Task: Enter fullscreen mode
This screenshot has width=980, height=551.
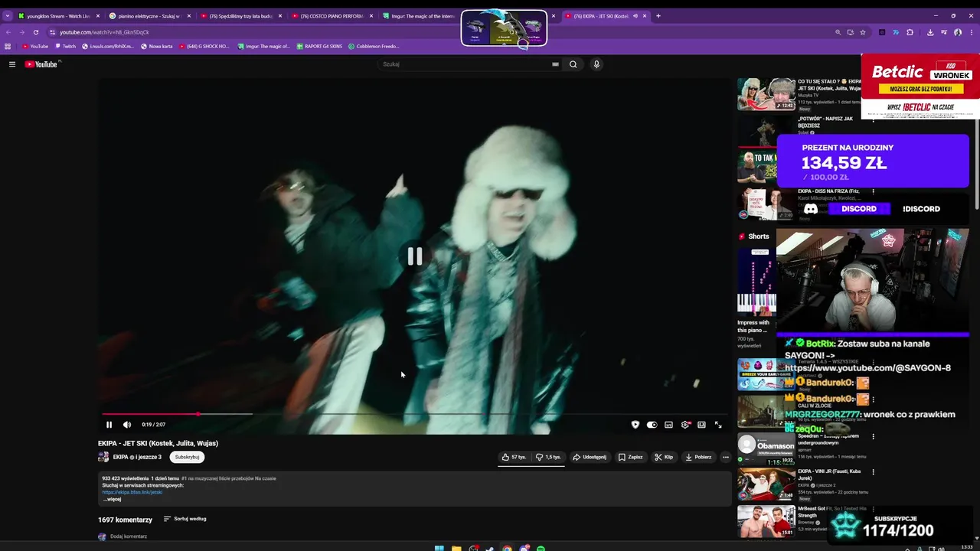Action: [x=718, y=425]
